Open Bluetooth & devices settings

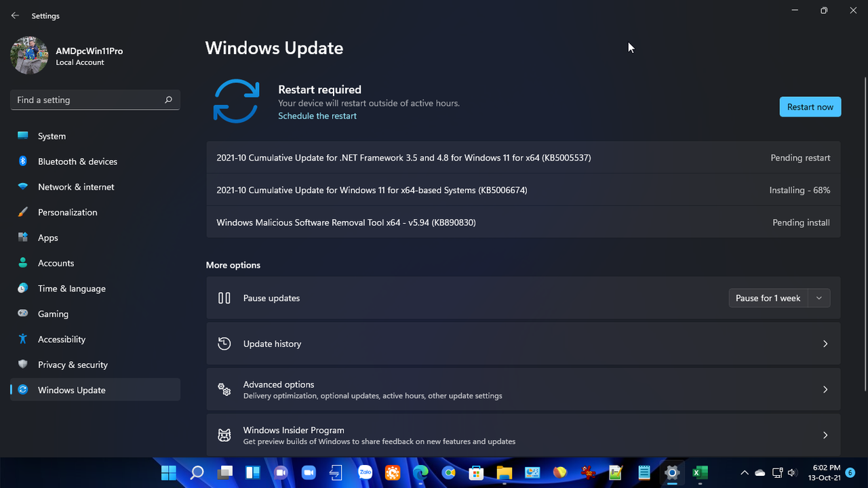[x=95, y=161]
